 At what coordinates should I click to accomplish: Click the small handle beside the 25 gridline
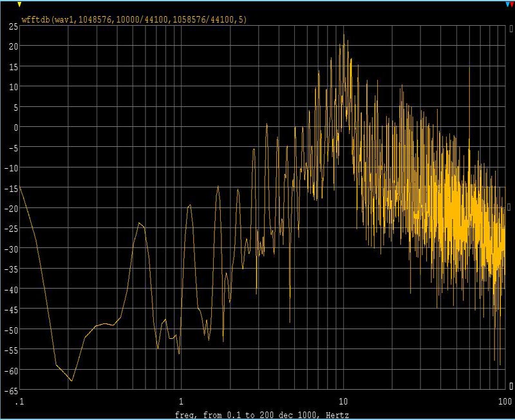[511, 29]
